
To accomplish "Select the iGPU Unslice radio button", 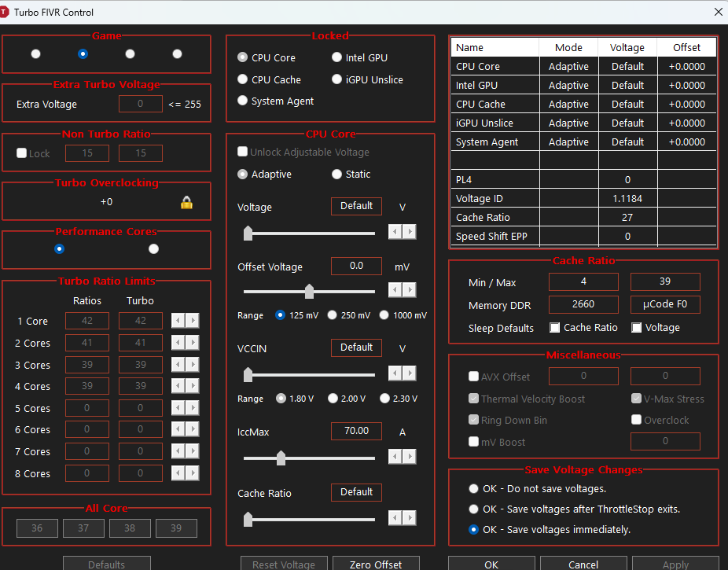I will (x=336, y=79).
